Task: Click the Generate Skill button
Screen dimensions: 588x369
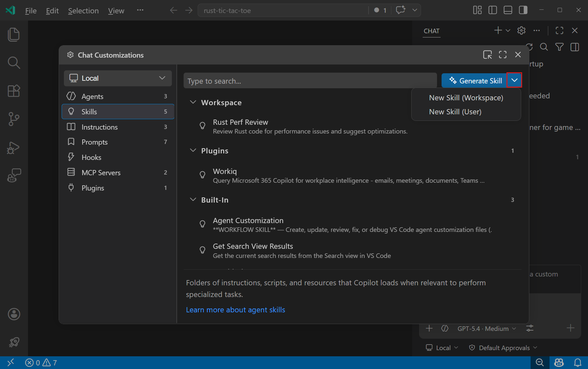Action: point(475,80)
